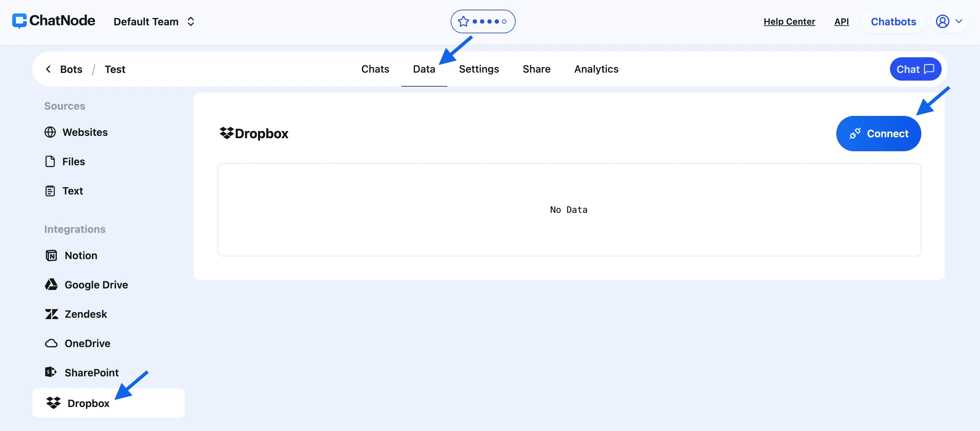The width and height of the screenshot is (980, 431).
Task: Click the ChatNode logo icon
Action: click(19, 21)
